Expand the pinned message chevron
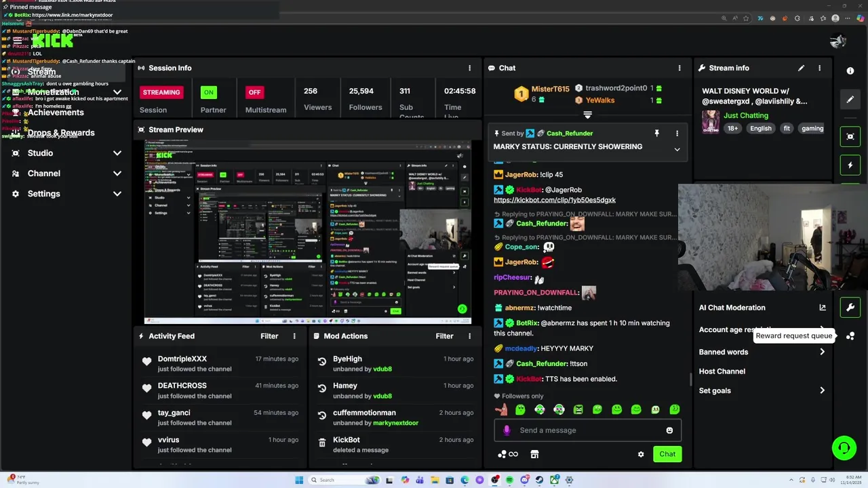 [677, 149]
